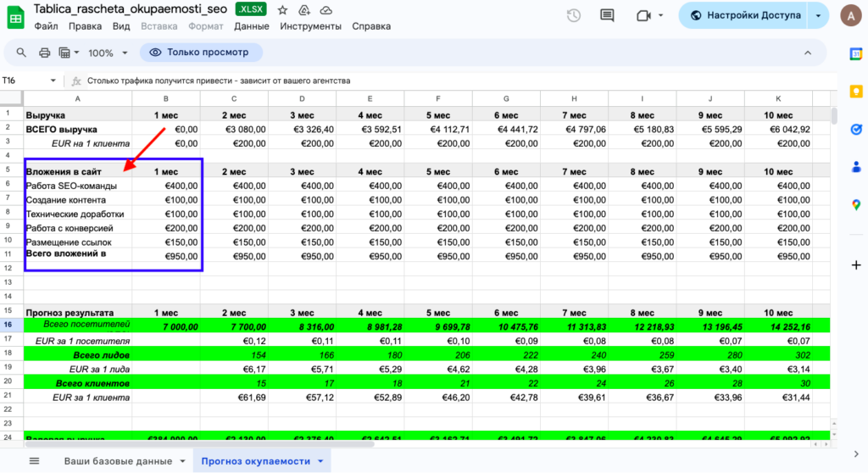Viewport: 868px width, 473px height.
Task: Open Google Keep in the side panel
Action: 855,92
